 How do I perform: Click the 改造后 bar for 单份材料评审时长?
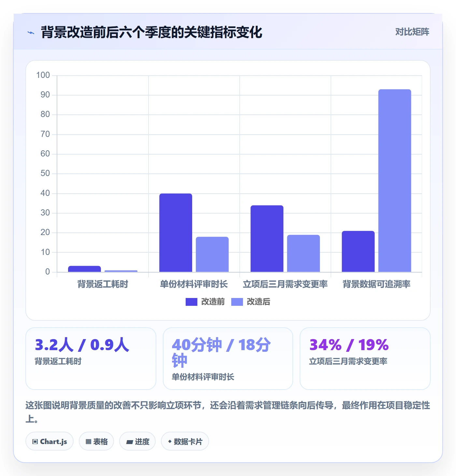click(212, 254)
